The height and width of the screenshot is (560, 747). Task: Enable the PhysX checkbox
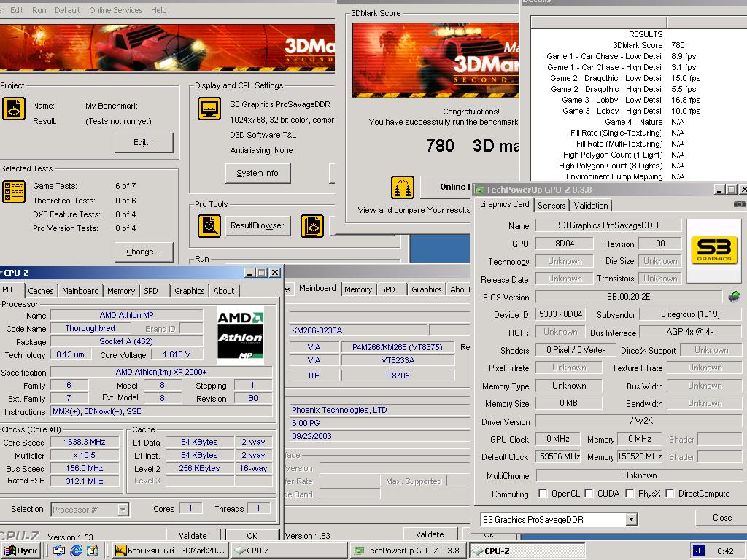pos(630,494)
